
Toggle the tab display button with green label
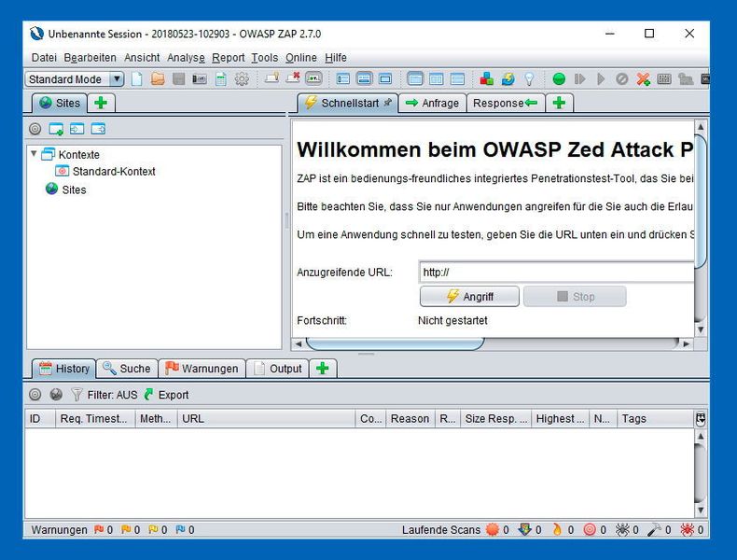point(313,78)
